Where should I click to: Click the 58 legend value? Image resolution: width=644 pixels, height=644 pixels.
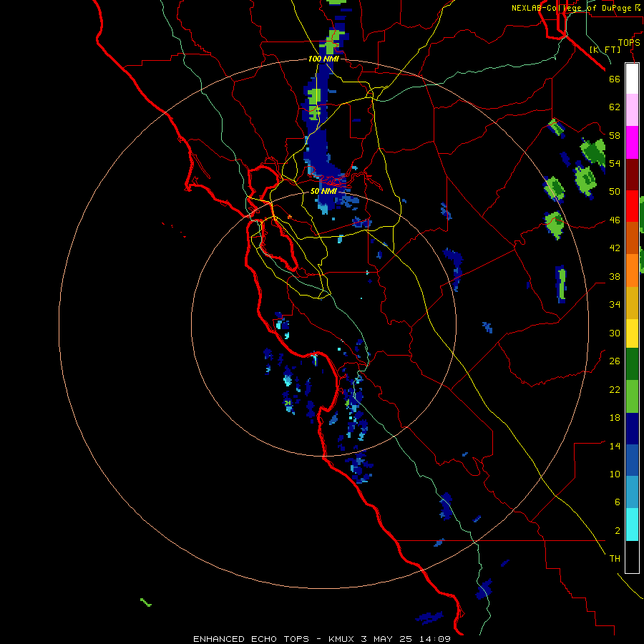coord(615,135)
